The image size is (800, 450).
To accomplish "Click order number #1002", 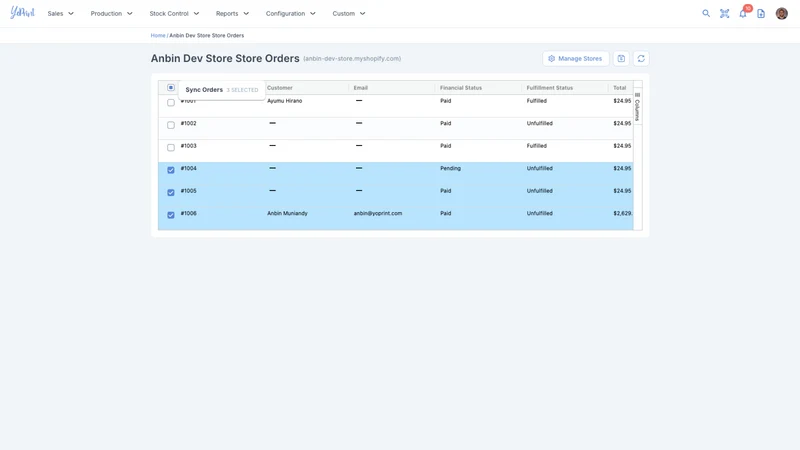I will (188, 123).
